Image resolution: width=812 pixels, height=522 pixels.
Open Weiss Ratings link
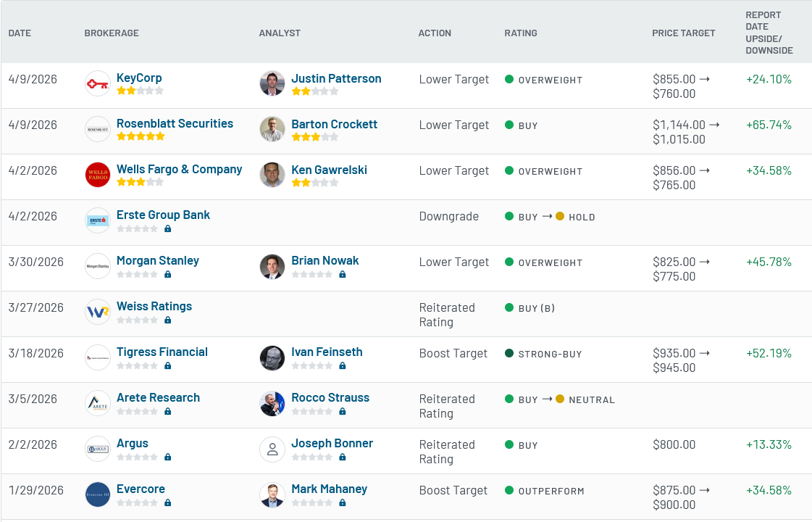point(154,307)
